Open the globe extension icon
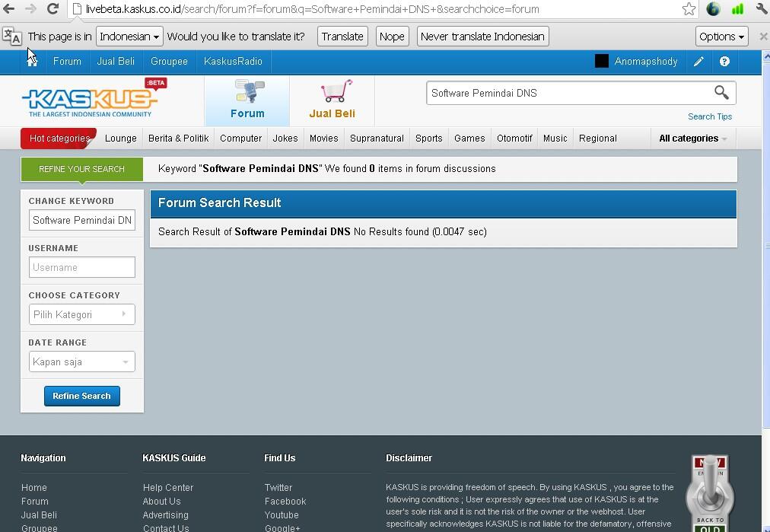Screen dimensions: 770x532 coord(713,9)
